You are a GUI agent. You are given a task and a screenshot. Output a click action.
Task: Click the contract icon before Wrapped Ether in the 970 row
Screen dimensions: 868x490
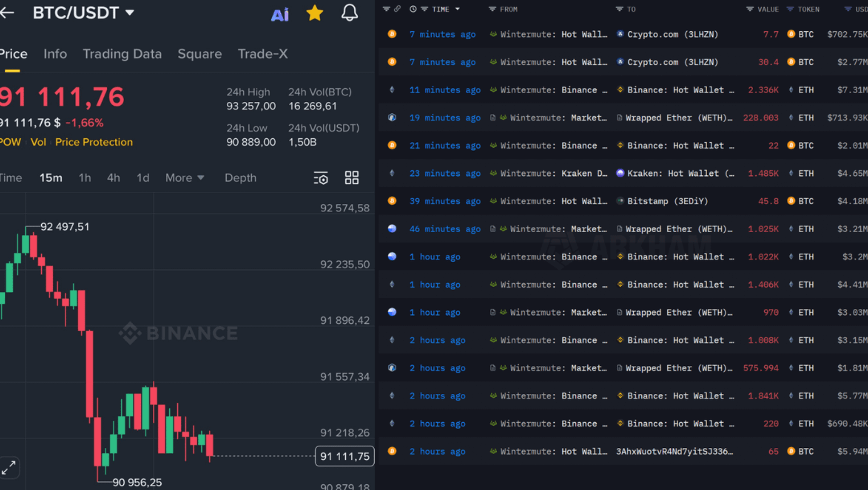[x=619, y=312]
